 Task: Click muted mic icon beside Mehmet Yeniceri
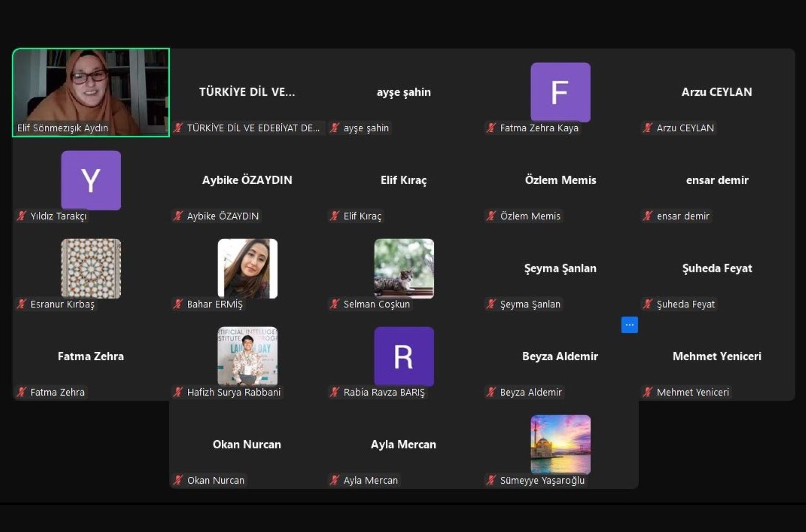(647, 392)
